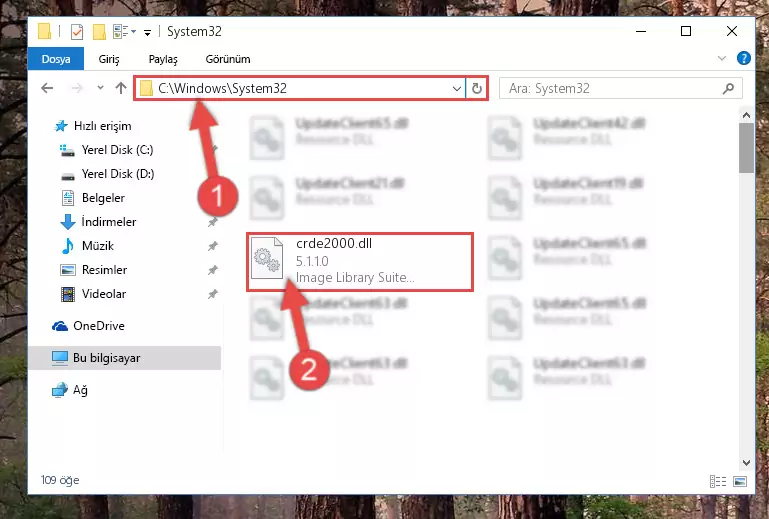Switch to the Görünüm ribbon tab
769x519 pixels.
(228, 59)
